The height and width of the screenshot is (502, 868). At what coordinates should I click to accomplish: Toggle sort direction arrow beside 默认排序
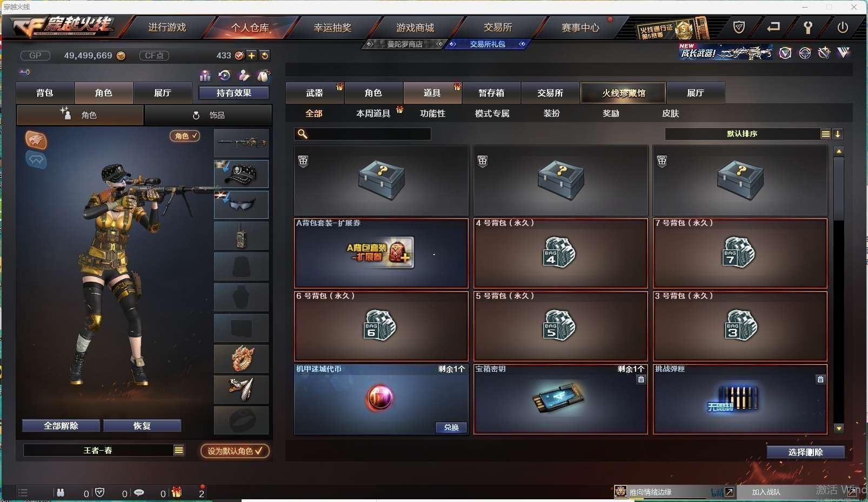click(x=838, y=134)
